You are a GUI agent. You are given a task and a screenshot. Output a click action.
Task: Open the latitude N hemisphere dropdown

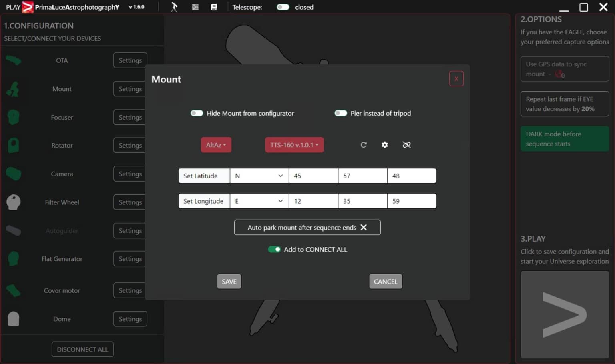[x=259, y=176]
